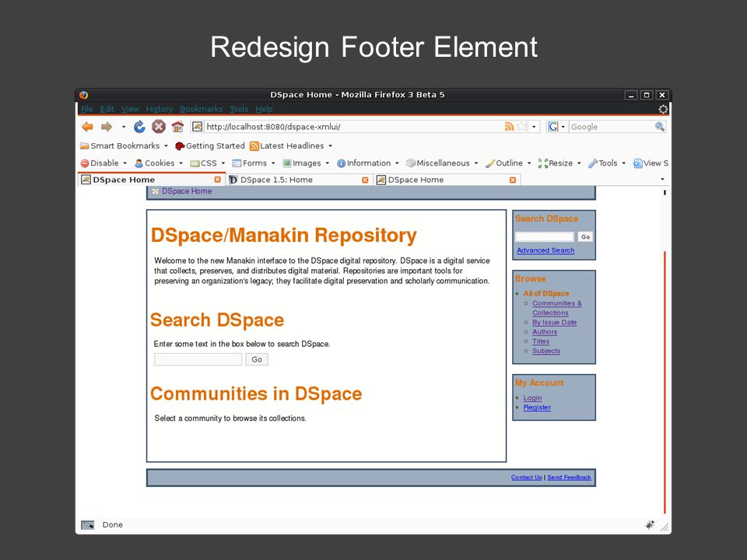Browse the Authors link

[545, 332]
